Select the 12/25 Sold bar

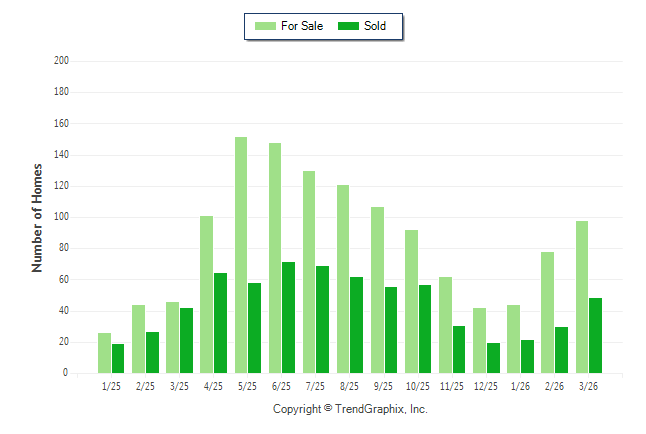click(x=494, y=358)
